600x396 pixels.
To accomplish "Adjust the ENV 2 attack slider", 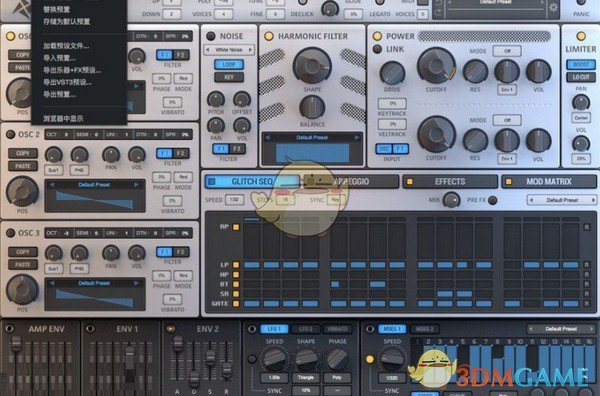I will [x=178, y=343].
